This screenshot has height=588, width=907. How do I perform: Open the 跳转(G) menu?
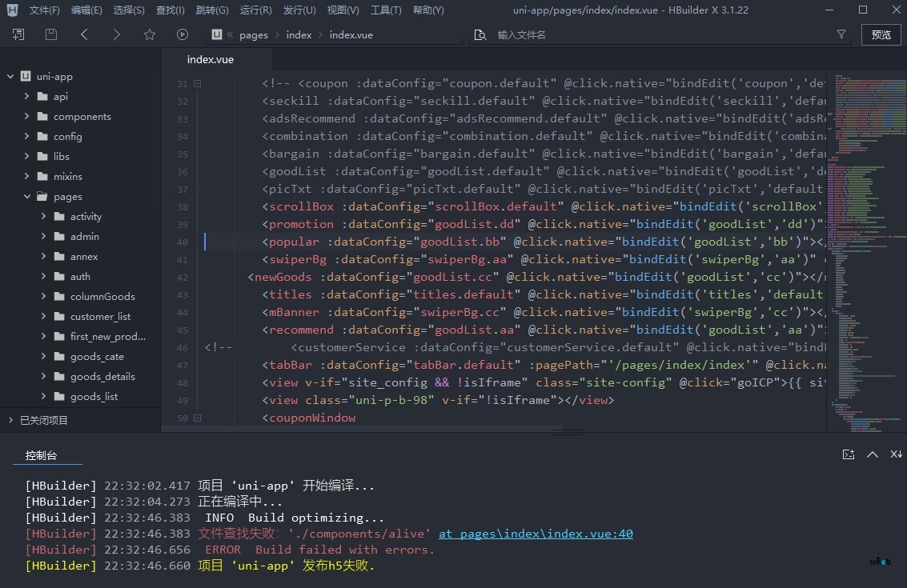(x=211, y=10)
